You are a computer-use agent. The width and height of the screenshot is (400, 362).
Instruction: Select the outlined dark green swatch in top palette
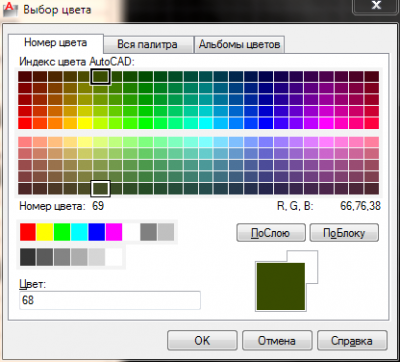tap(100, 76)
